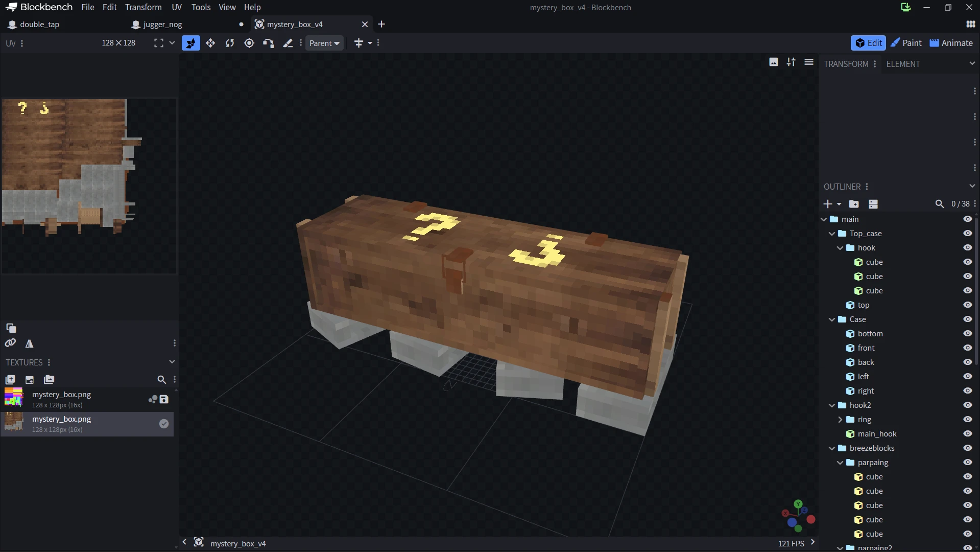Select the Move tool in toolbar
This screenshot has width=980, height=552.
pos(191,43)
